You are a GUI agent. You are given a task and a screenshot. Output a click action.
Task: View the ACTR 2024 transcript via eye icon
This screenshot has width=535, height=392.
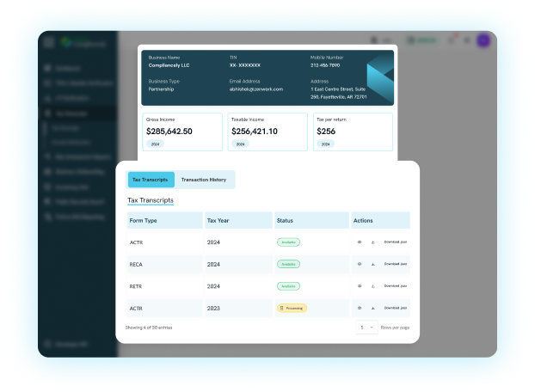[x=360, y=242]
